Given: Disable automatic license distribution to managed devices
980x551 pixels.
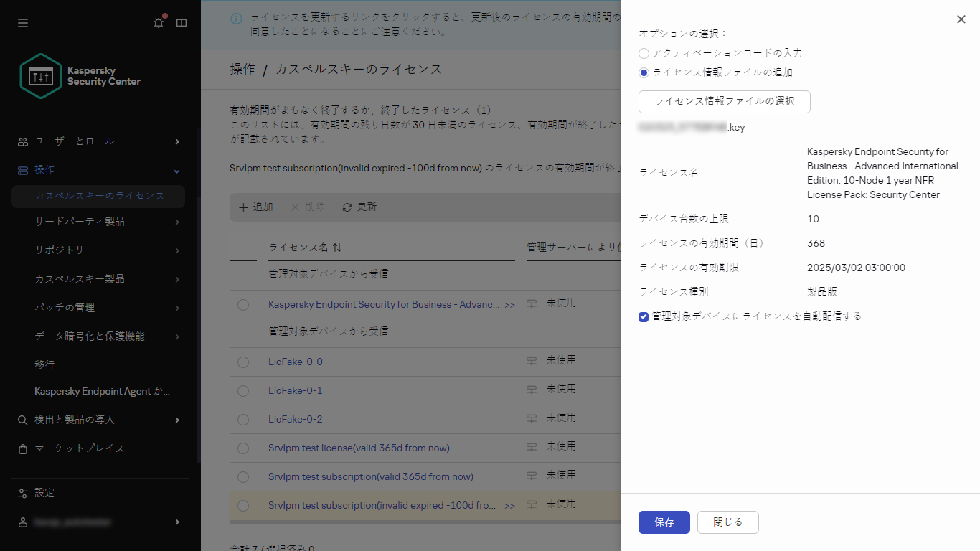Looking at the screenshot, I should pos(644,316).
